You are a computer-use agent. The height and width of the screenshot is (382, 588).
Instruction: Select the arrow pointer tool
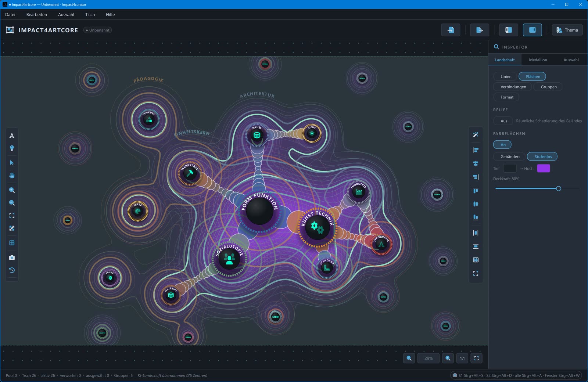click(12, 163)
